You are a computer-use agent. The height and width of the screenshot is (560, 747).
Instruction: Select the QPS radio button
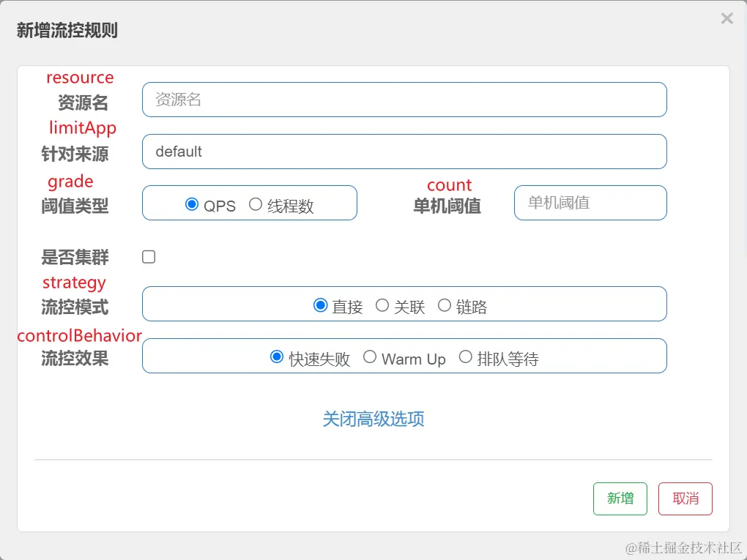click(x=192, y=204)
